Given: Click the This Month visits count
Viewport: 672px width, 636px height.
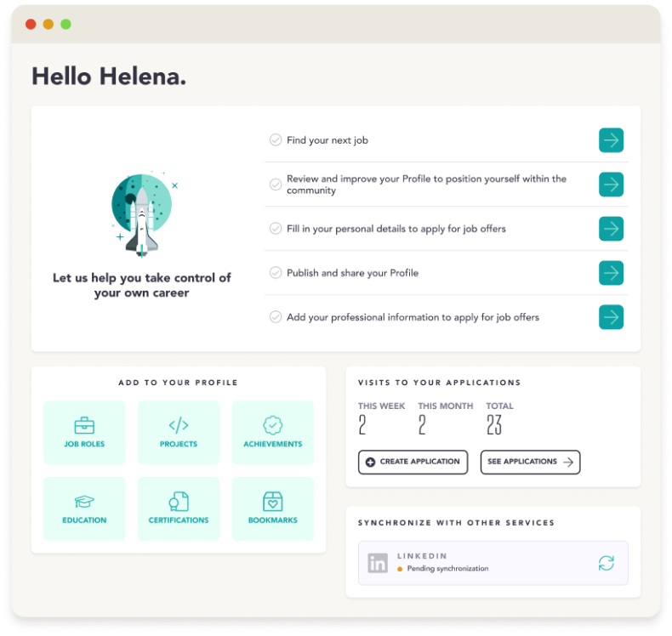Looking at the screenshot, I should coord(423,425).
